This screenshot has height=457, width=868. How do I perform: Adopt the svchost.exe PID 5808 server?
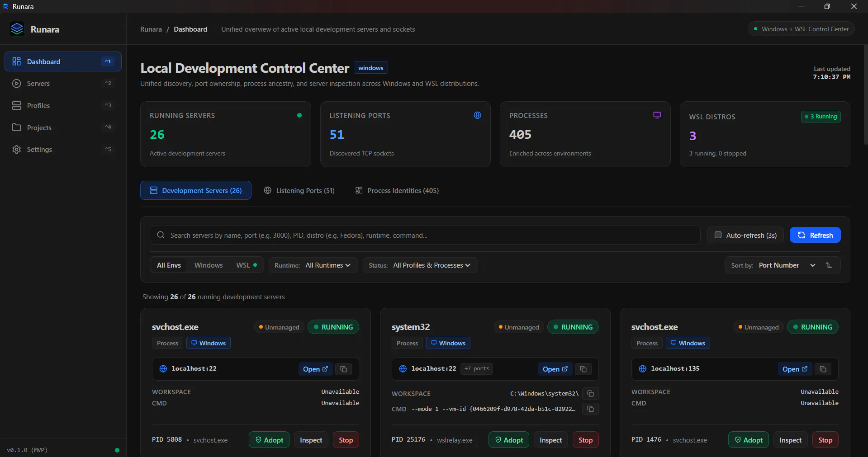tap(269, 440)
